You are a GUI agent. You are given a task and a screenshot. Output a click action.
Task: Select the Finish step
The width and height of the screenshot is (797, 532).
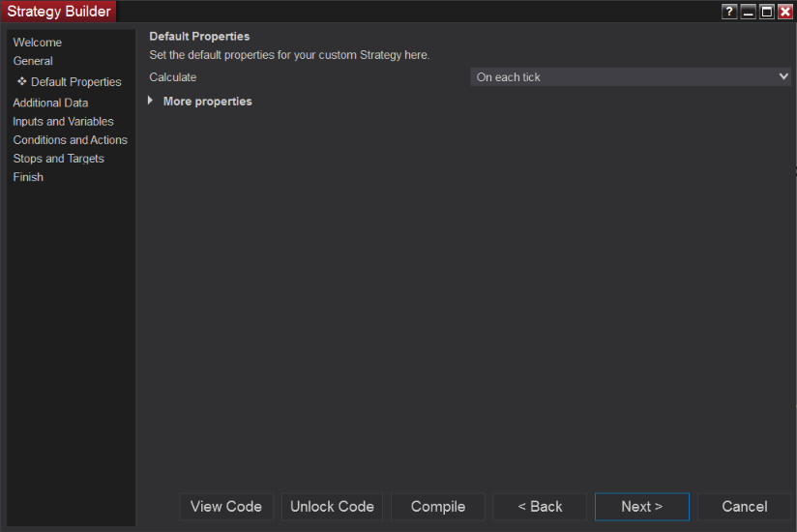[28, 177]
